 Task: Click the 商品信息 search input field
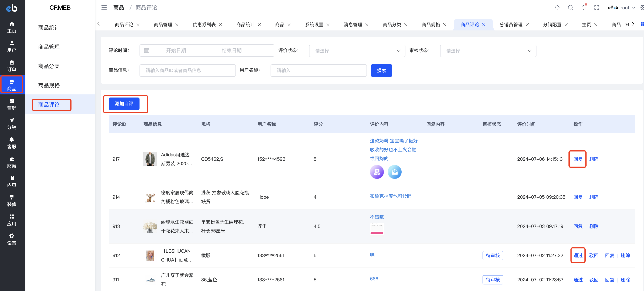pos(187,70)
